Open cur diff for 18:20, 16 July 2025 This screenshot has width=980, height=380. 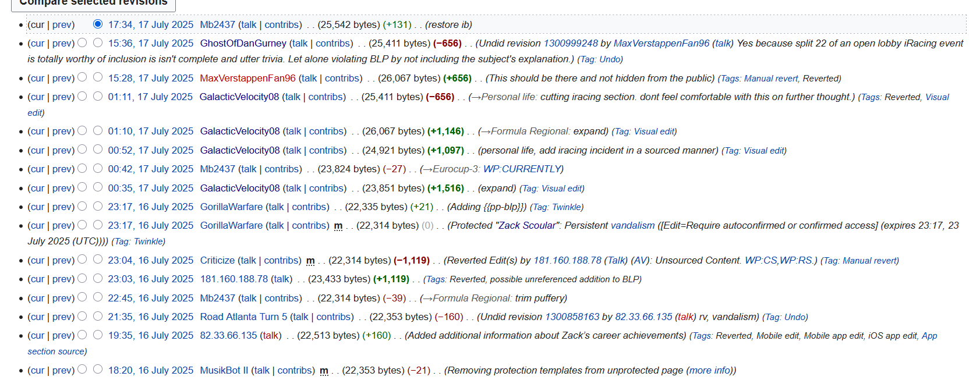(37, 370)
